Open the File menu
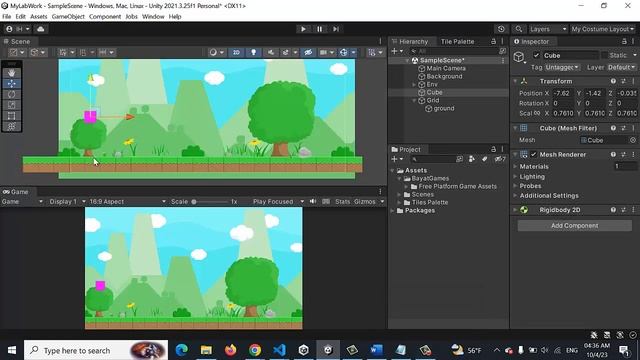The width and height of the screenshot is (640, 360). [7, 17]
